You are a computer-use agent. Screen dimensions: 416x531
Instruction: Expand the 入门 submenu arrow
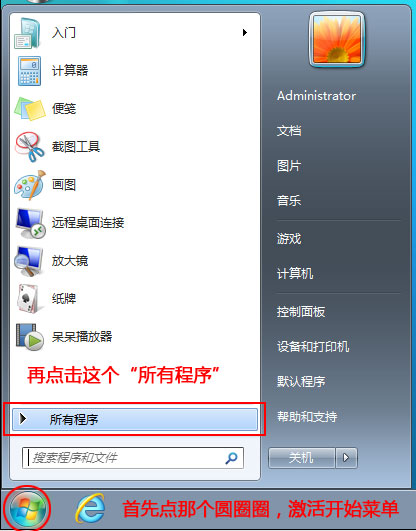tap(245, 33)
